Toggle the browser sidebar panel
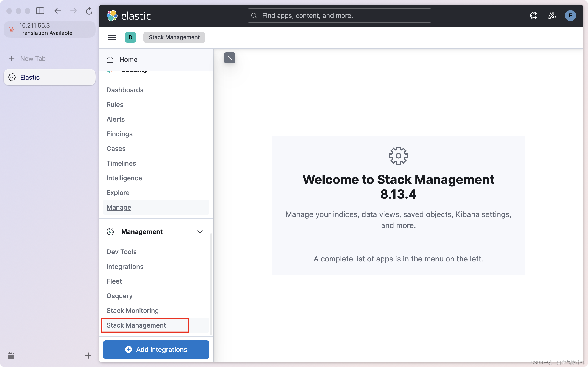588x367 pixels. (40, 11)
